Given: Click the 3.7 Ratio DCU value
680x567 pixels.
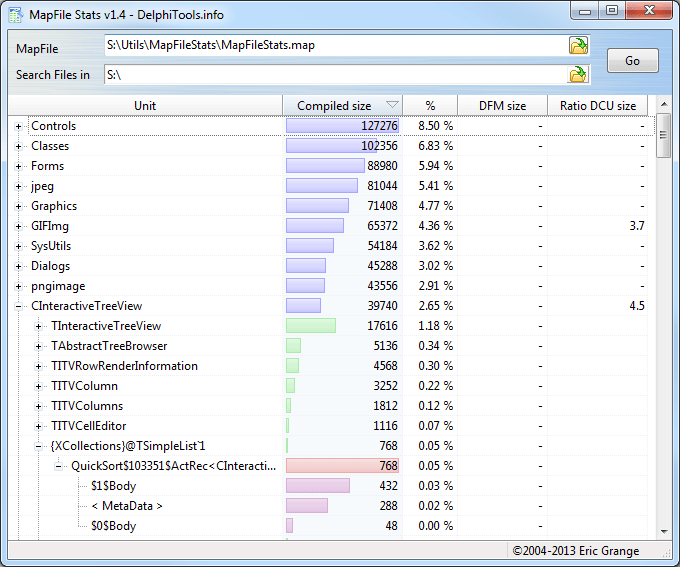Looking at the screenshot, I should [x=637, y=226].
